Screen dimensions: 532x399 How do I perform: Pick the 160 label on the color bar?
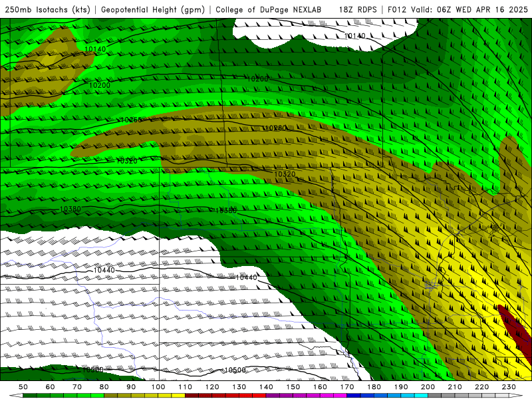point(321,387)
